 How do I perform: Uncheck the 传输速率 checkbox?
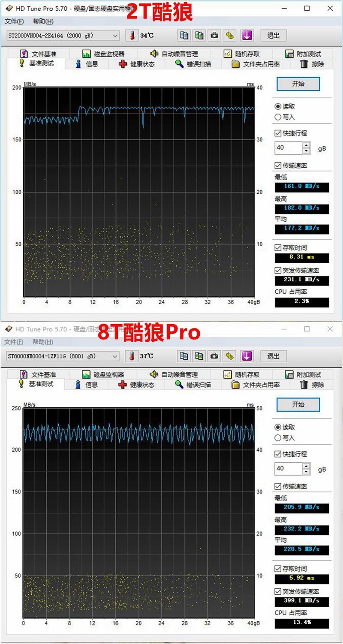[x=278, y=165]
